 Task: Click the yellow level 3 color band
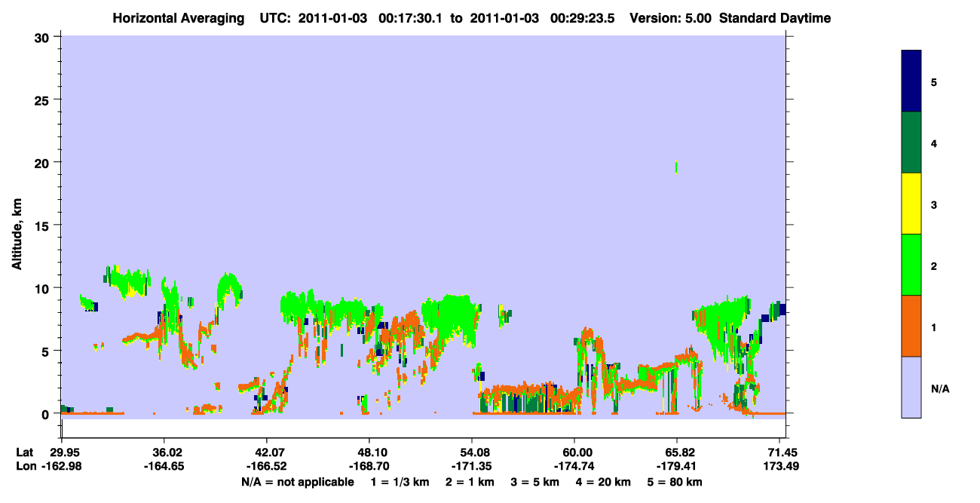(911, 204)
